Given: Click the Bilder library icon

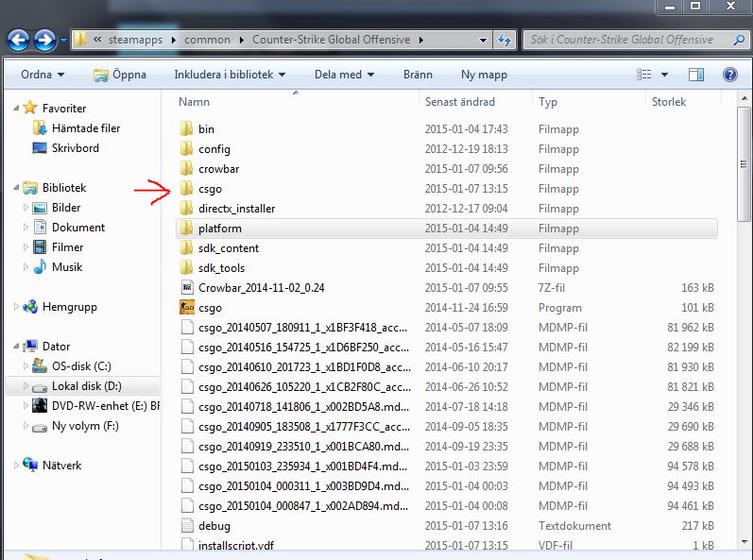Looking at the screenshot, I should [x=40, y=208].
